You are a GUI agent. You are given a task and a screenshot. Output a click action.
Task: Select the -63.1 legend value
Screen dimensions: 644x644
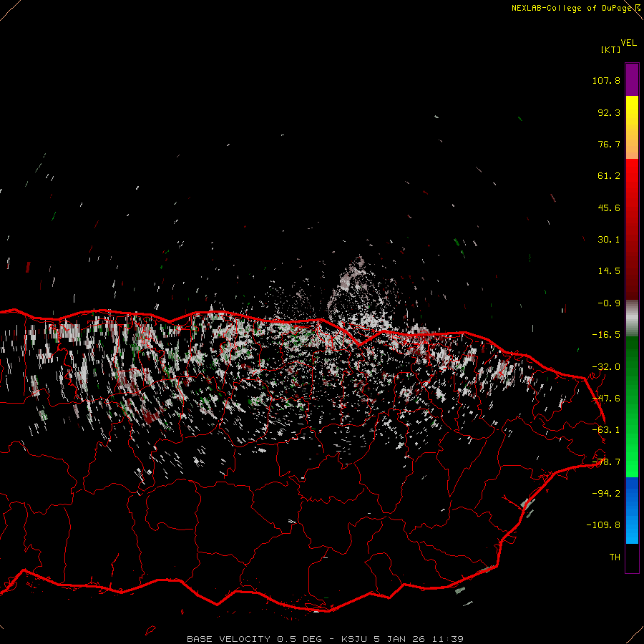pos(606,430)
